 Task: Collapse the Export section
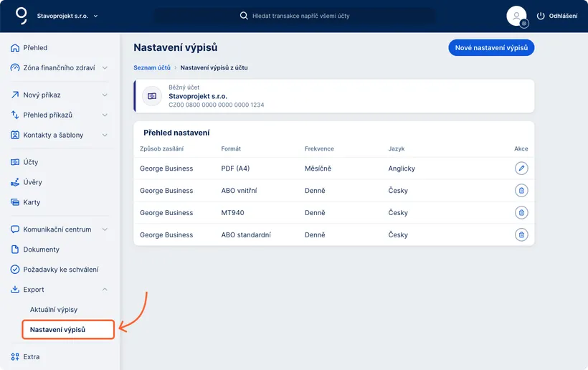coord(105,290)
